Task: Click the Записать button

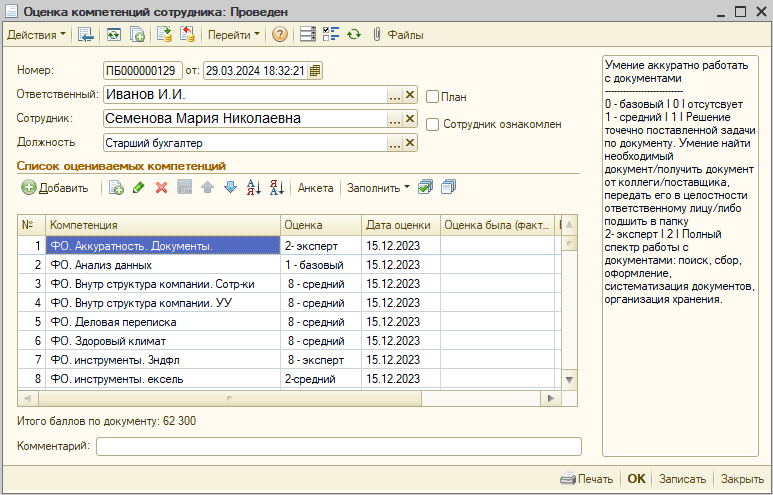Action: click(x=682, y=479)
